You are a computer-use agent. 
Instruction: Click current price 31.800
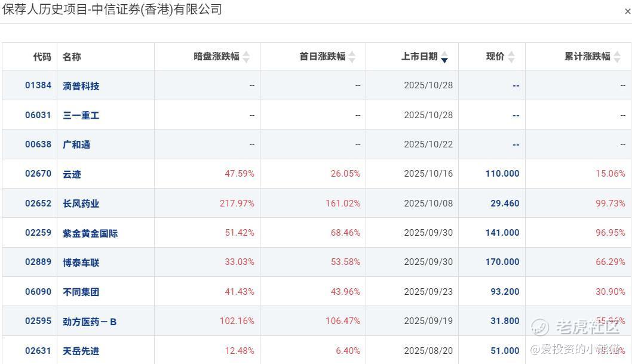(505, 321)
